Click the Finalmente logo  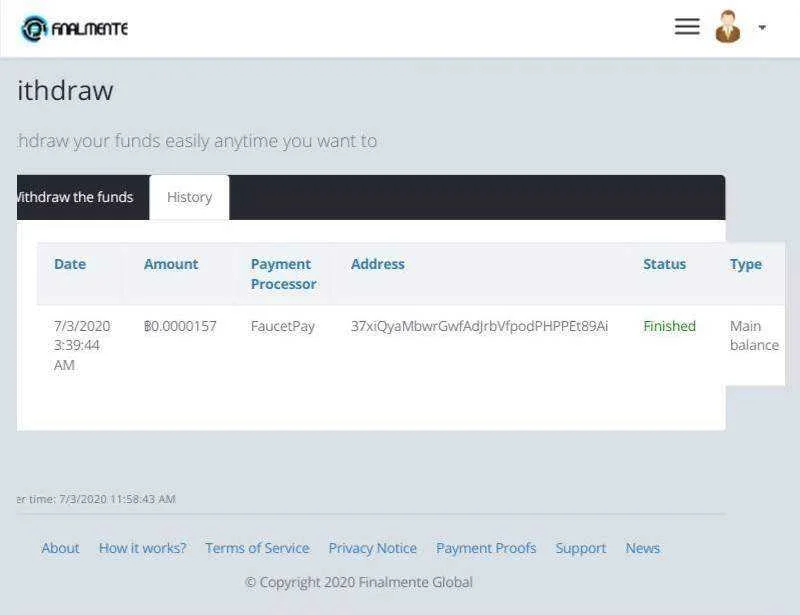coord(74,29)
